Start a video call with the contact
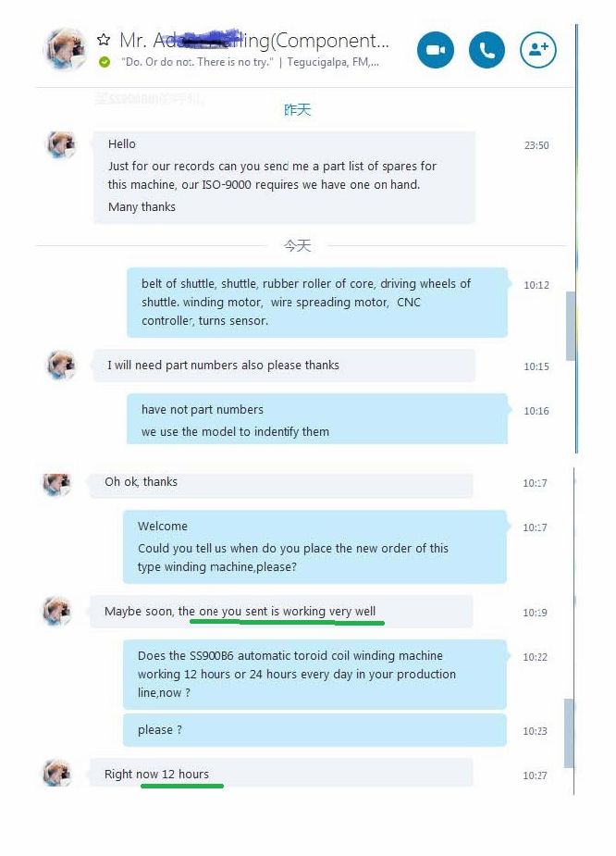Image resolution: width=616 pixels, height=856 pixels. click(x=436, y=50)
